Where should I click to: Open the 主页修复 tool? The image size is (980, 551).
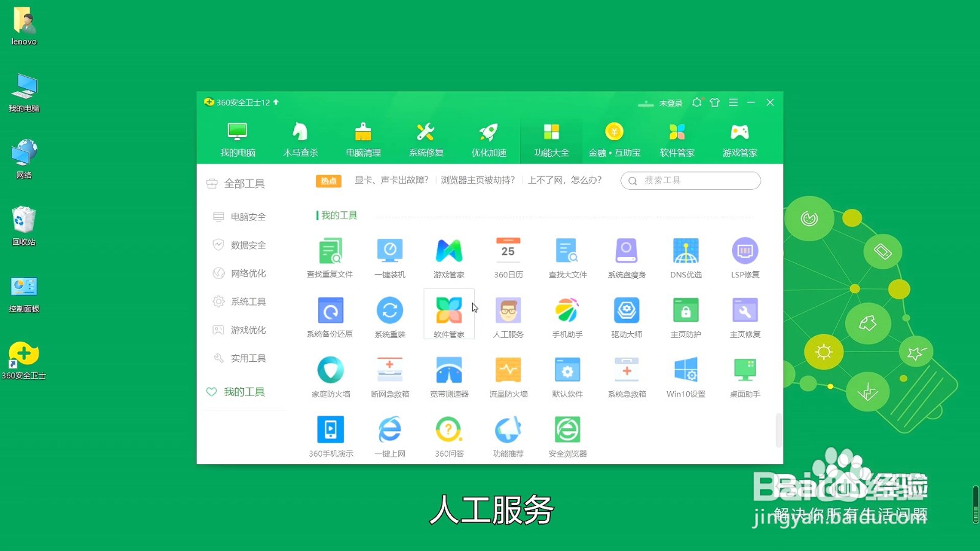click(745, 317)
